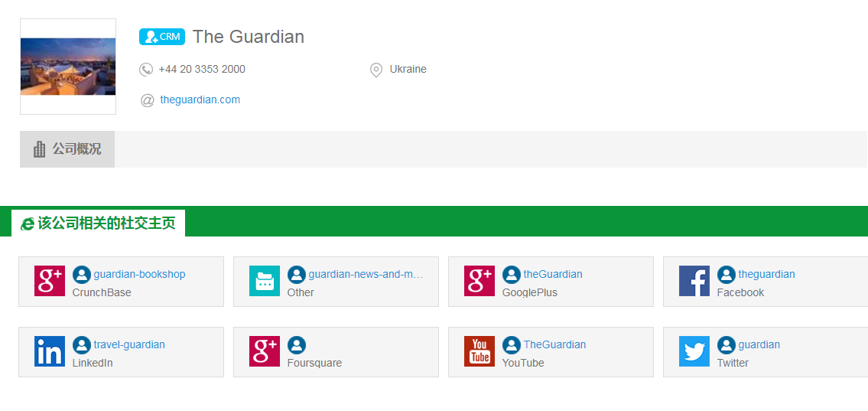Click the CRM add-contact badge
The height and width of the screenshot is (411, 868).
pyautogui.click(x=161, y=37)
